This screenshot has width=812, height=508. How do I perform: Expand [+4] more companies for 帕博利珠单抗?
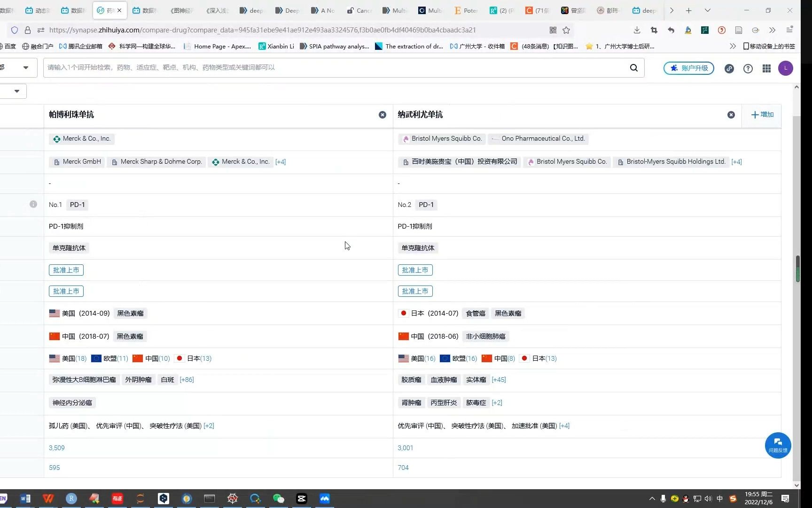tap(281, 162)
